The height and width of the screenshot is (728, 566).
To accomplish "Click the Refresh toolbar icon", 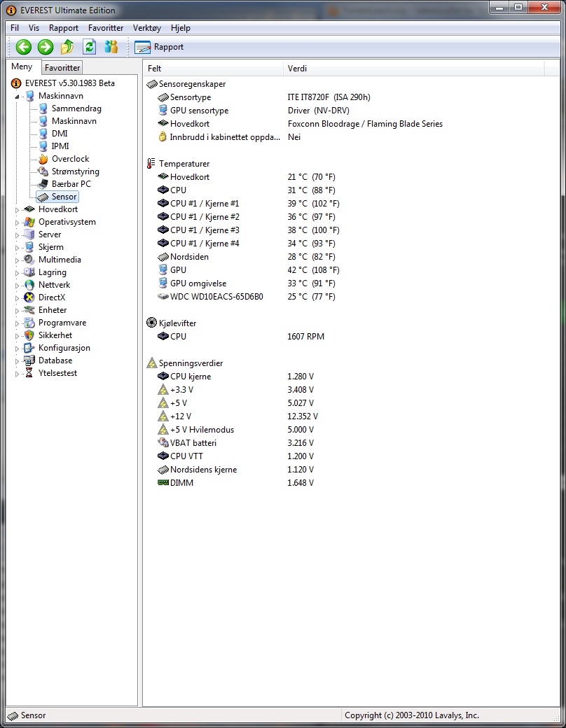I will click(x=89, y=47).
